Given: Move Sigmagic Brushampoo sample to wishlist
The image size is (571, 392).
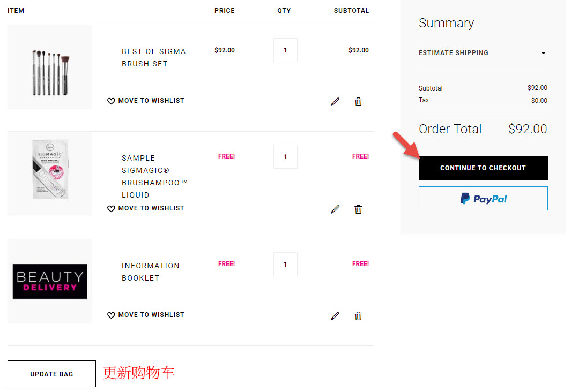Looking at the screenshot, I should (x=146, y=208).
